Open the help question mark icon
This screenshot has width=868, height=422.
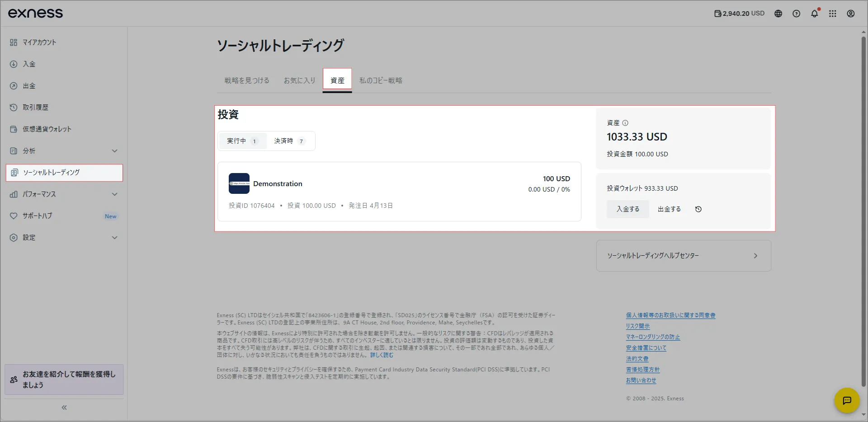(x=796, y=14)
